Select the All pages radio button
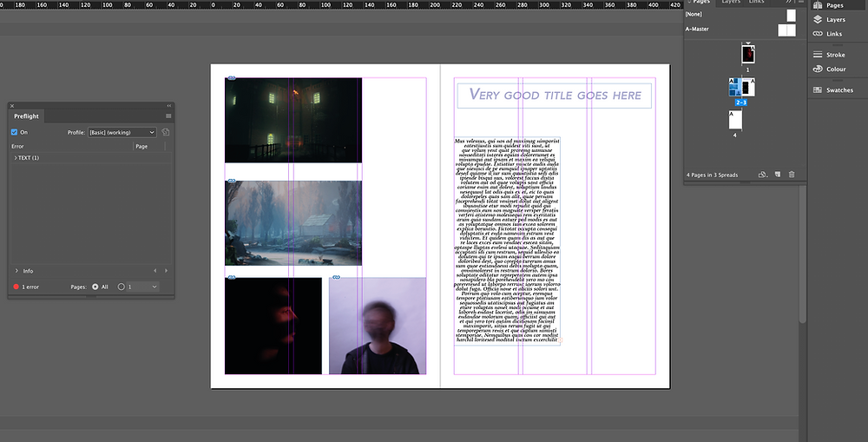Screen dimensions: 868x442 (95, 287)
